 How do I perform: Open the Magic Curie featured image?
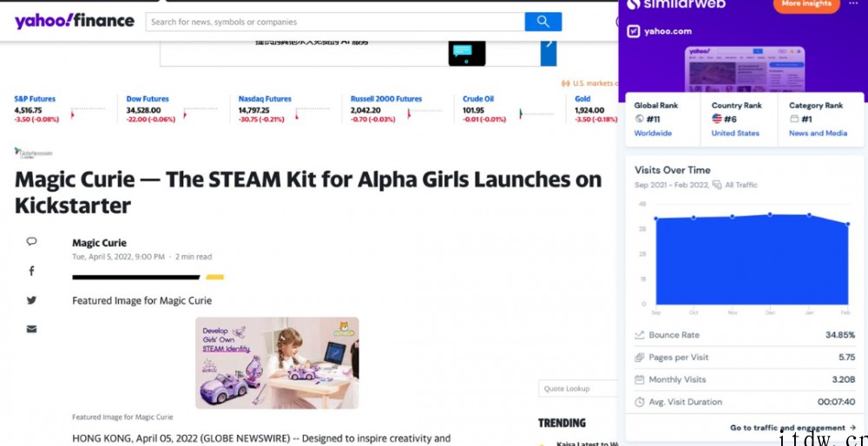pos(277,363)
